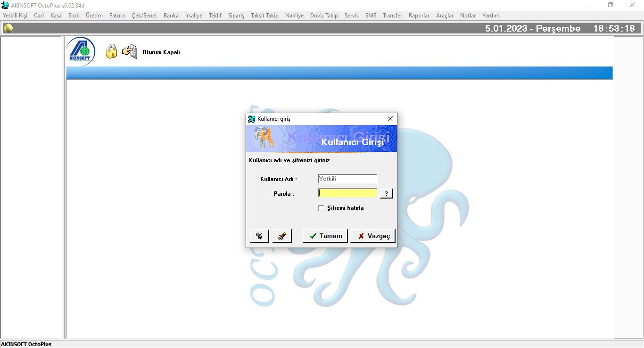Open the Döviz Takip menu

[324, 16]
